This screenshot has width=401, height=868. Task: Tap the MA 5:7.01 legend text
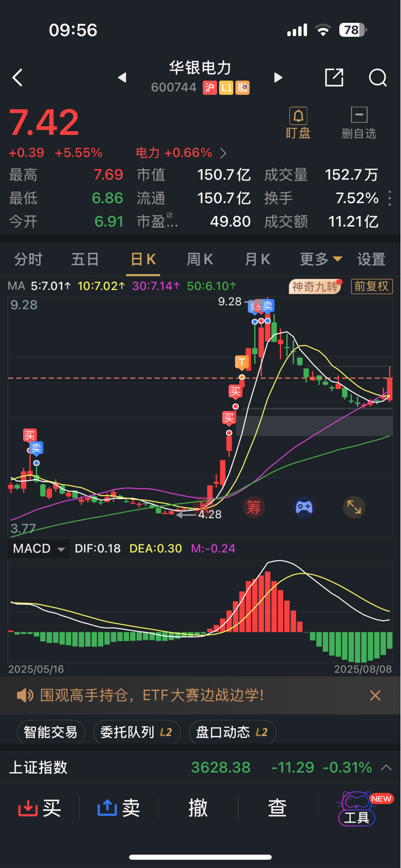point(51,286)
